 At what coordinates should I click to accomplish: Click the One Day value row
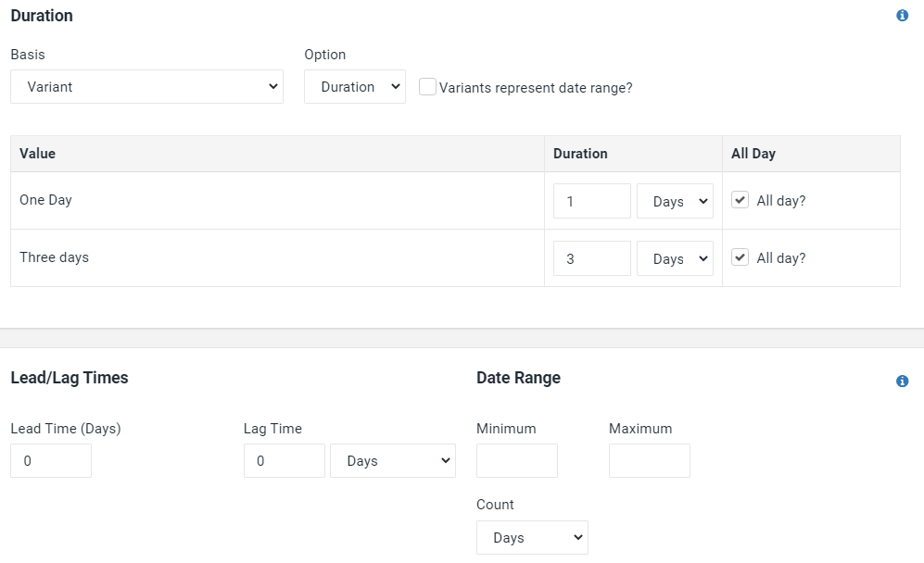tap(455, 201)
